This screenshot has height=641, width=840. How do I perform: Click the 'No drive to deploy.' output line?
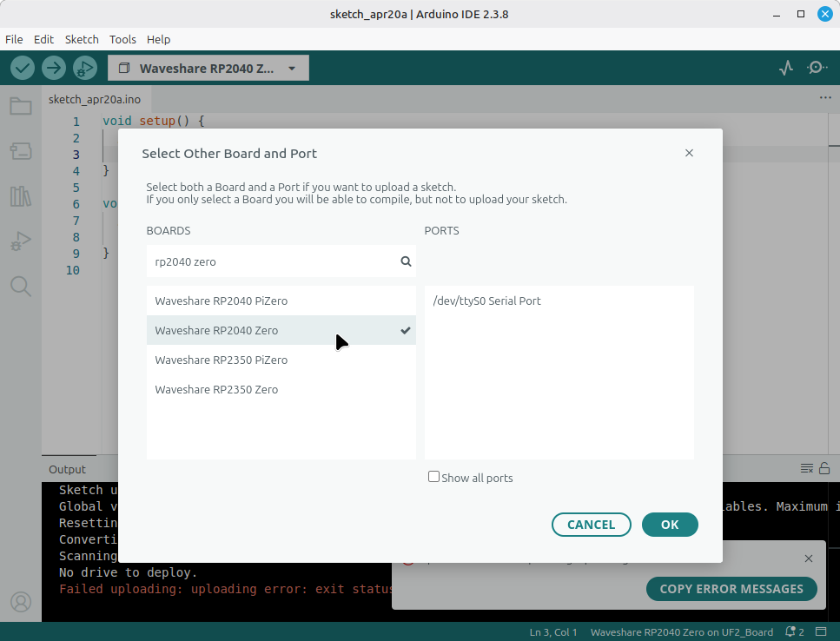[128, 572]
